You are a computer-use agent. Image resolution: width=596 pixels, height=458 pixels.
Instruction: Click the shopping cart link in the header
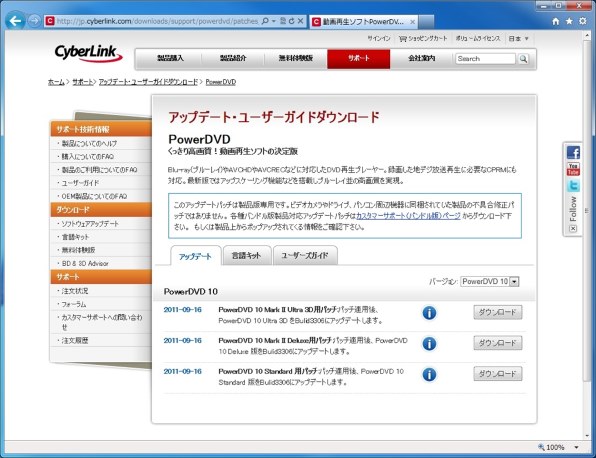(x=423, y=38)
